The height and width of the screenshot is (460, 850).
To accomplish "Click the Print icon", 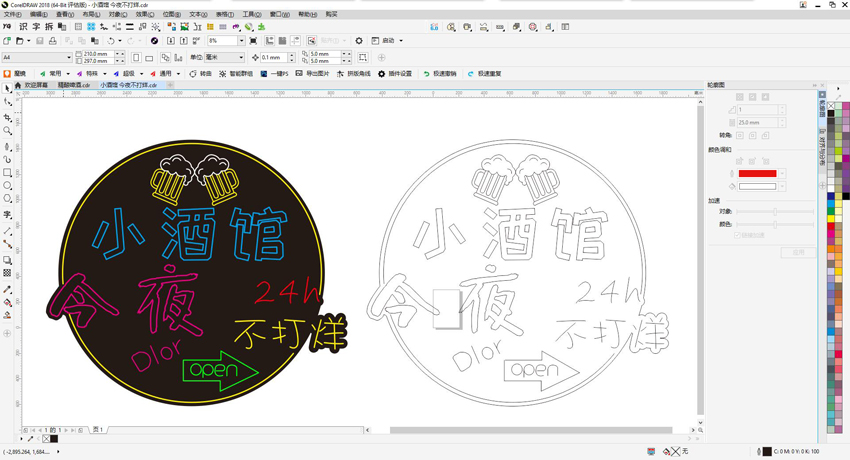I will pyautogui.click(x=53, y=41).
